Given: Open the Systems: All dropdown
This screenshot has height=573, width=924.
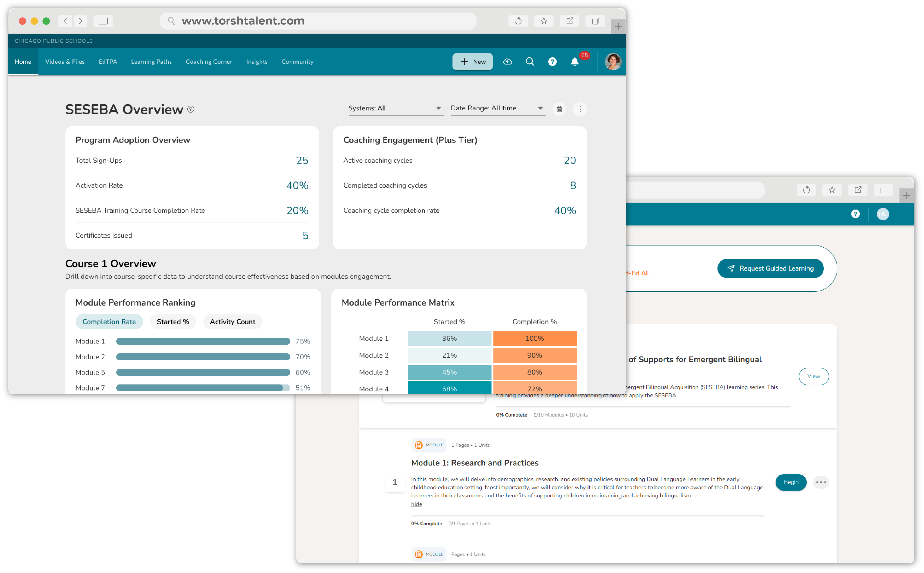Looking at the screenshot, I should 396,108.
